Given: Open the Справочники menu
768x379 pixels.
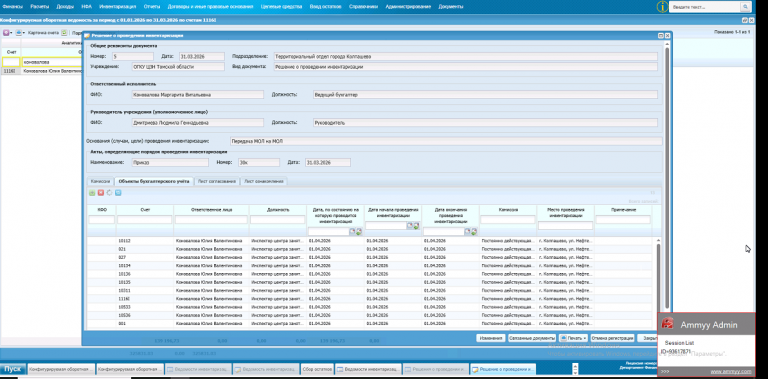Looking at the screenshot, I should [x=363, y=7].
